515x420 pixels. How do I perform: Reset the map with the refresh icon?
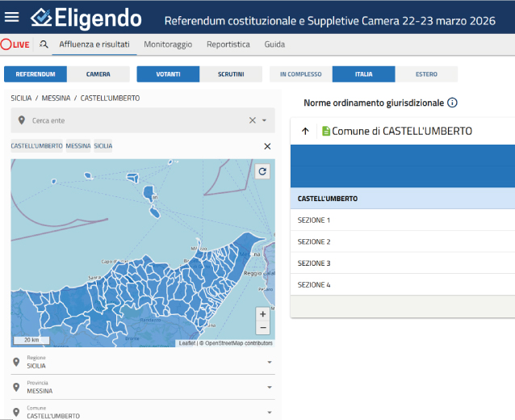click(262, 171)
